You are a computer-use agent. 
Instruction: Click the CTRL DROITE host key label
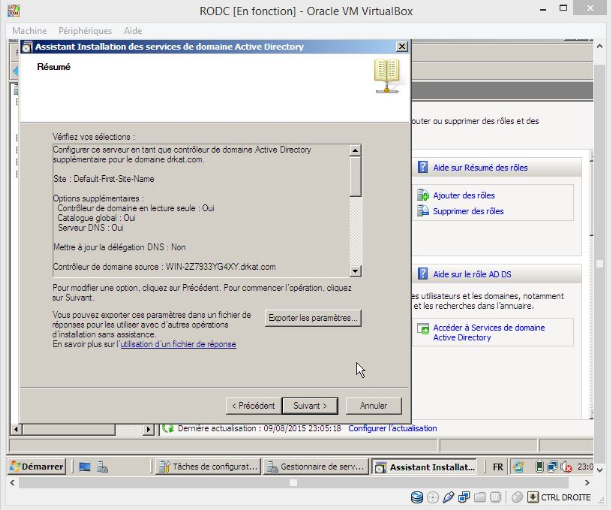(x=566, y=498)
